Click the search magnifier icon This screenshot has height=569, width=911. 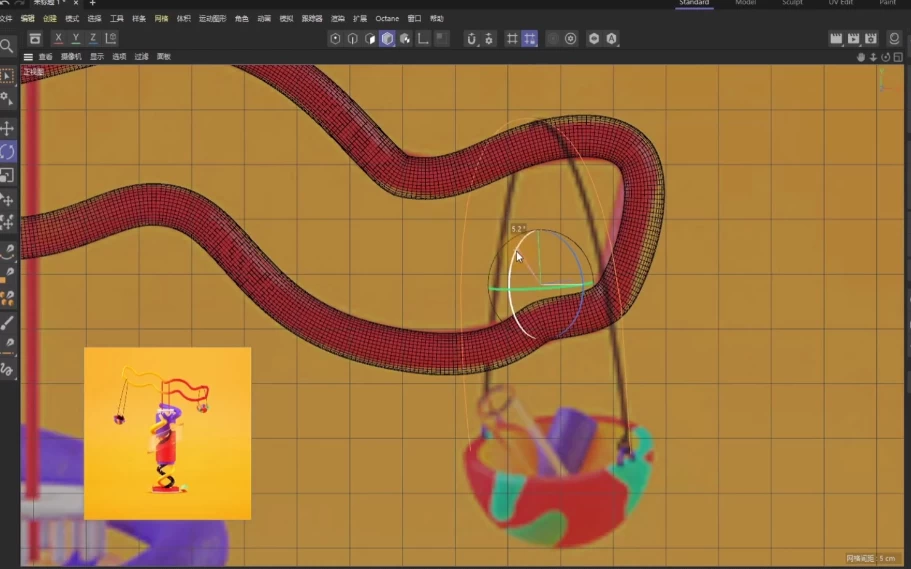[x=7, y=46]
